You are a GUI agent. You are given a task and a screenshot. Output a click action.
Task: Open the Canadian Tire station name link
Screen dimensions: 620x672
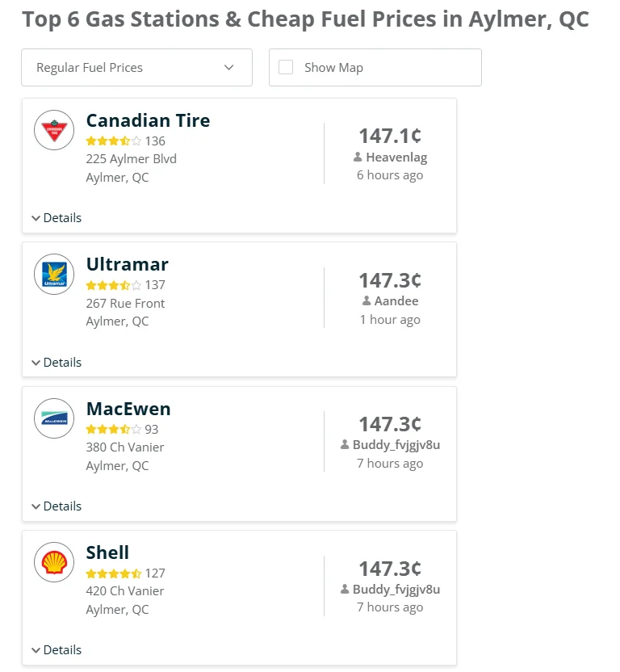148,120
